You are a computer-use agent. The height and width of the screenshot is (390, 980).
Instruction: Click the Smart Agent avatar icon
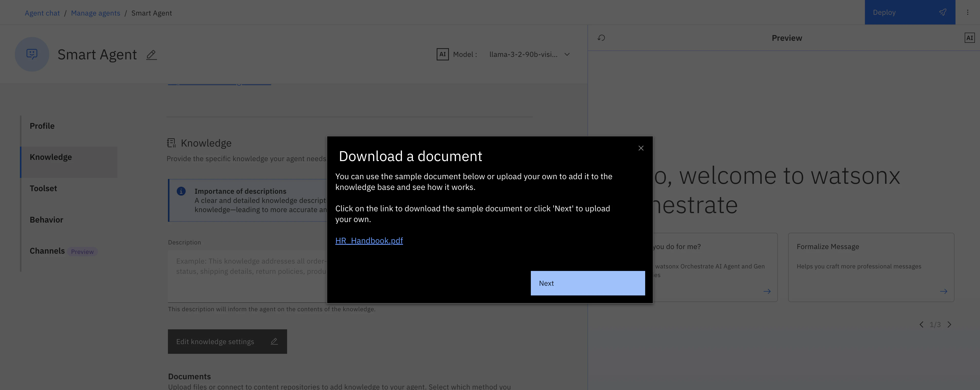click(x=32, y=54)
